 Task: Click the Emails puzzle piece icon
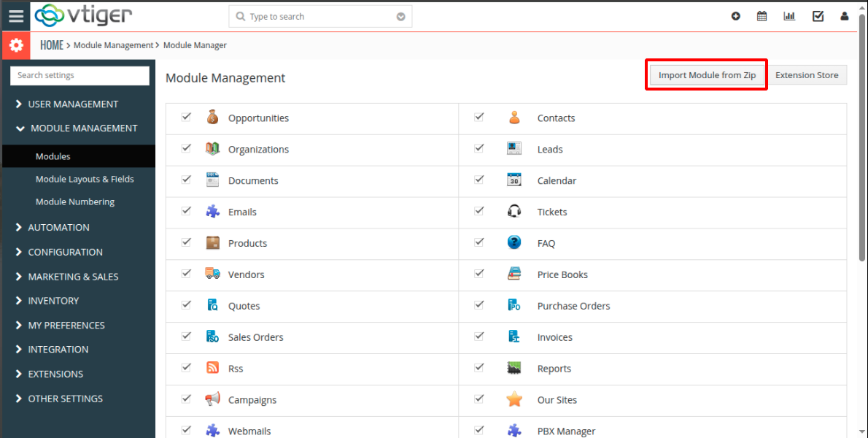[212, 212]
